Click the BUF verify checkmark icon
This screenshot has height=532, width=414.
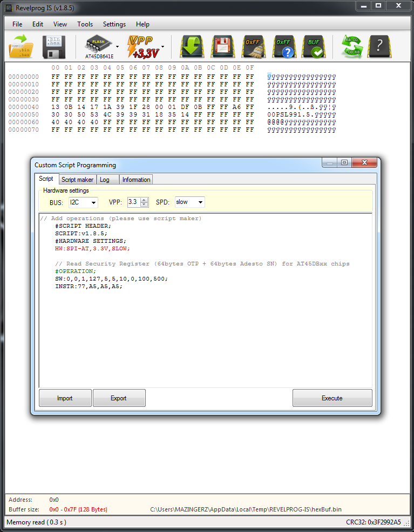314,46
